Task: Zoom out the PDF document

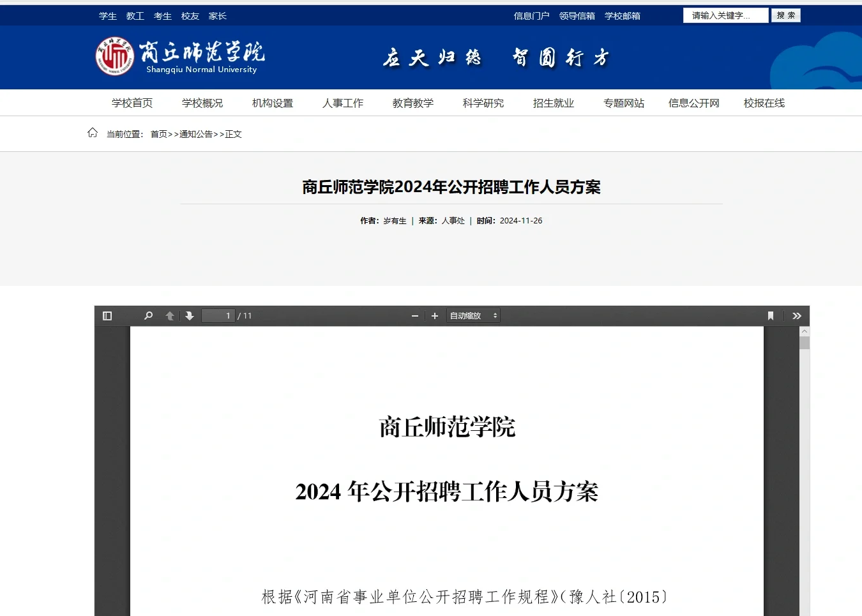Action: (415, 316)
